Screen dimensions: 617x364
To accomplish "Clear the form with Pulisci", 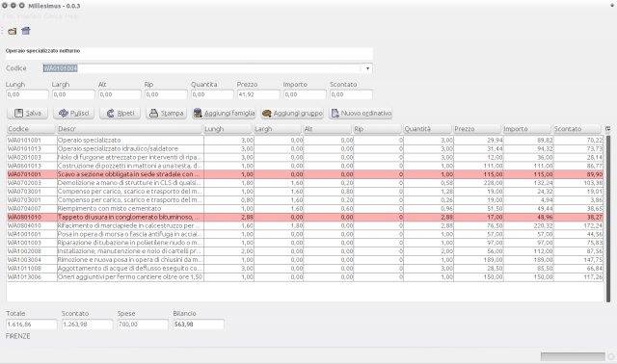I will click(73, 114).
